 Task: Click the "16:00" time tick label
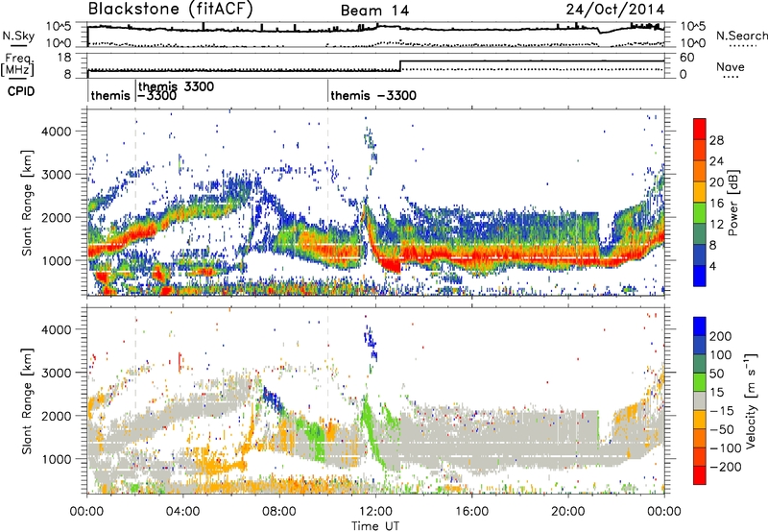pos(471,512)
